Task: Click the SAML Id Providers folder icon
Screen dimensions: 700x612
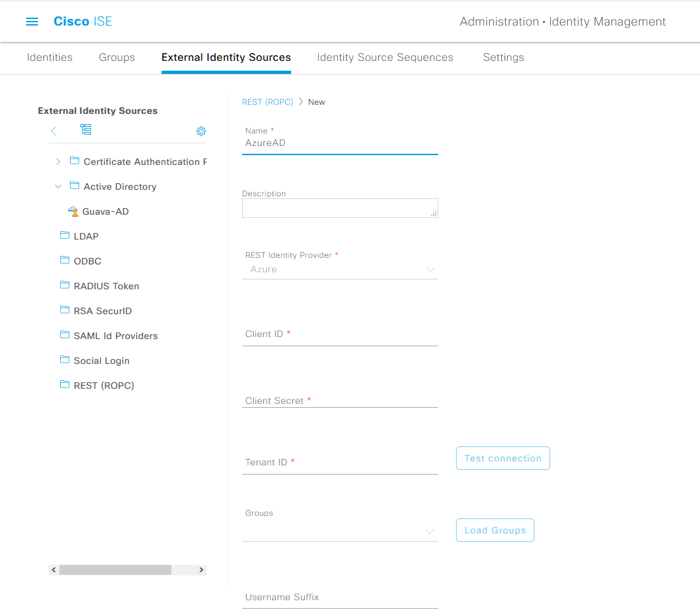Action: [x=65, y=334]
